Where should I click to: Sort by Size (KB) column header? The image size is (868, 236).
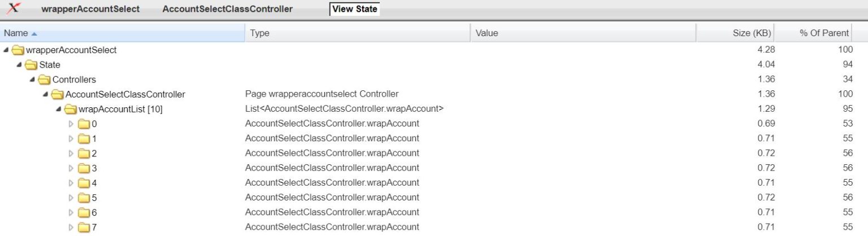[751, 33]
